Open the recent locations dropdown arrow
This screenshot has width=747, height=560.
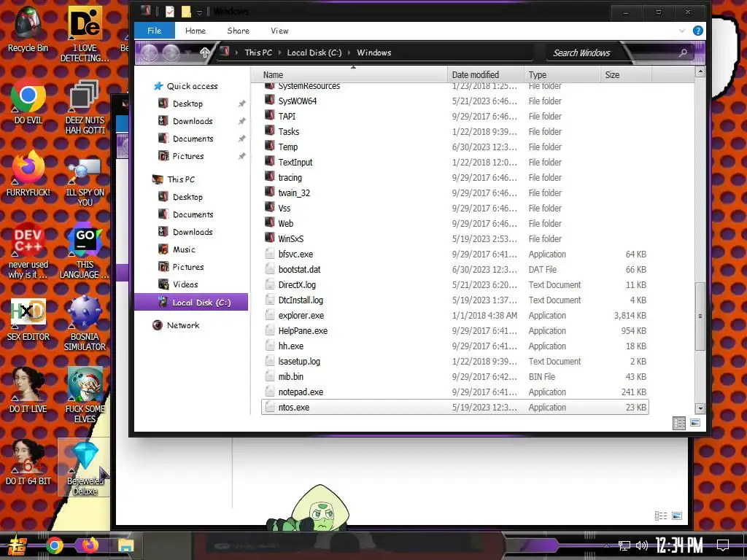190,52
